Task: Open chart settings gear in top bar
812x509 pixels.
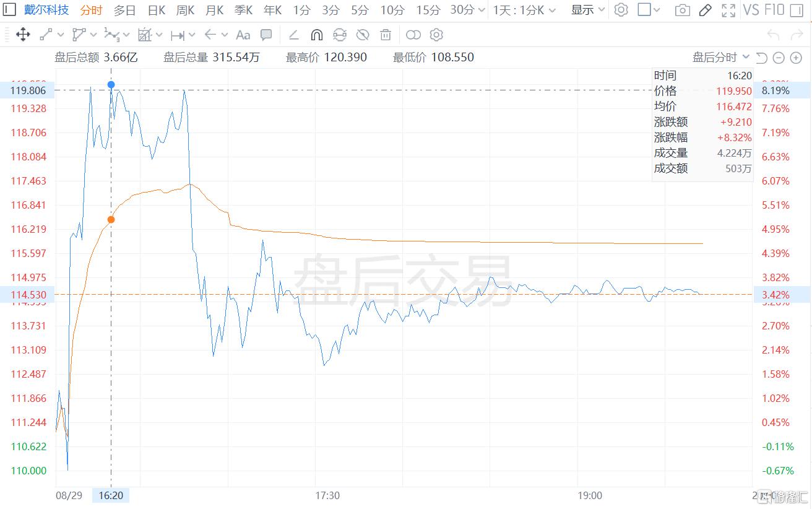Action: coord(621,10)
